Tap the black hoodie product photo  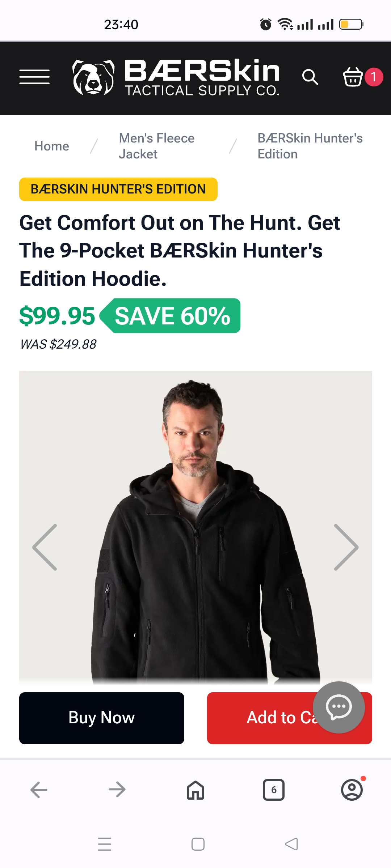pos(195,528)
